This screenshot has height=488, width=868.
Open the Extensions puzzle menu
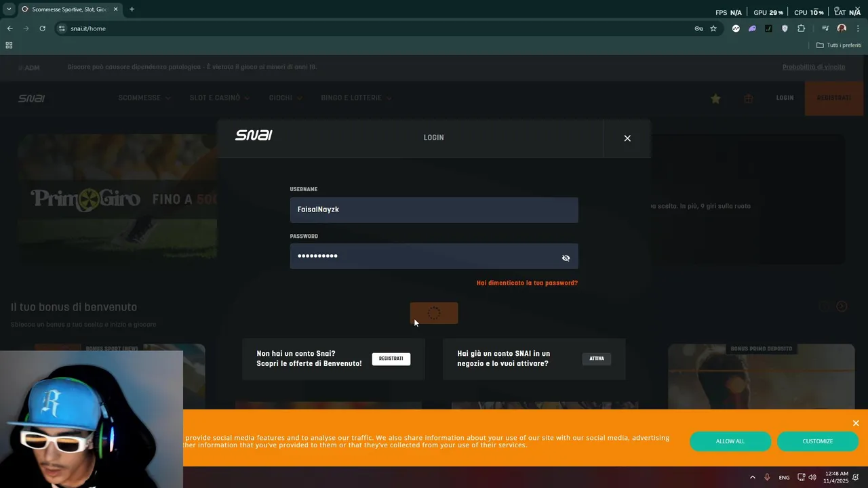coord(801,28)
